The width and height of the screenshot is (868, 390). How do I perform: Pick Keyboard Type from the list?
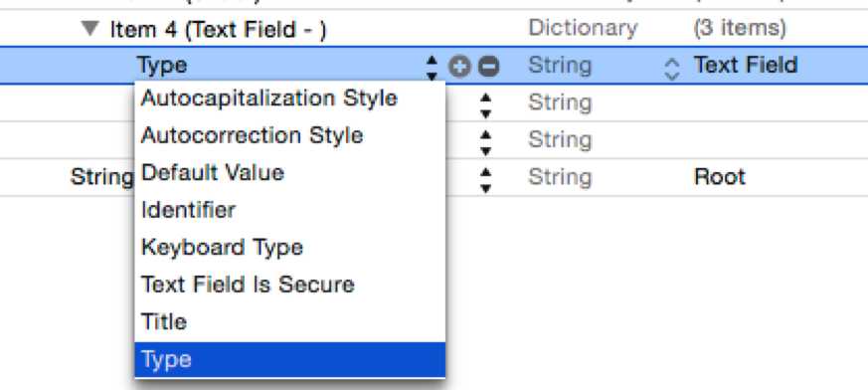tap(222, 247)
